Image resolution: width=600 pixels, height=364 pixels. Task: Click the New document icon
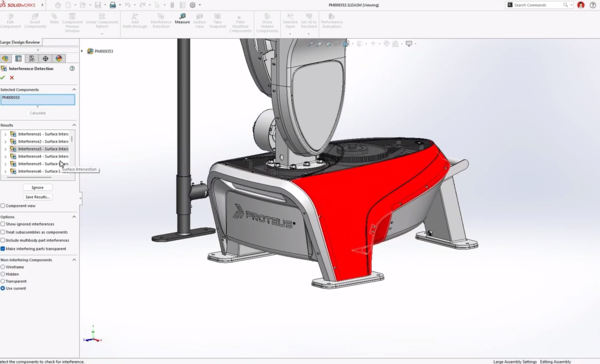click(x=68, y=5)
